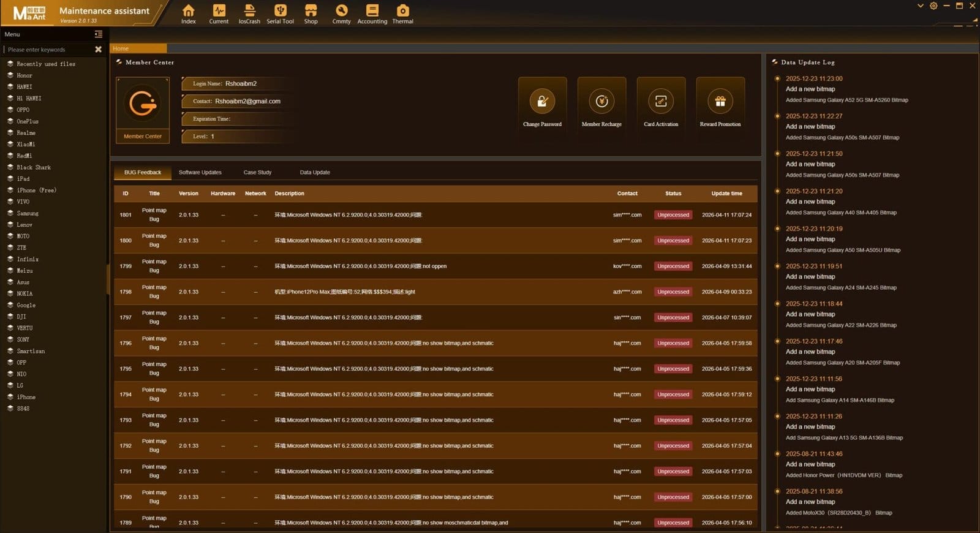Open the Infinix category
This screenshot has width=980, height=533.
pyautogui.click(x=23, y=259)
